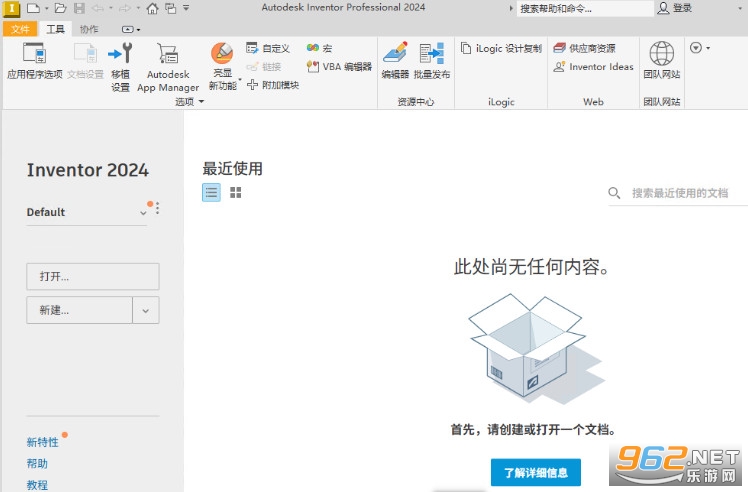Click the 亮显新功能 highlight new features icon
The image size is (748, 492).
click(223, 66)
